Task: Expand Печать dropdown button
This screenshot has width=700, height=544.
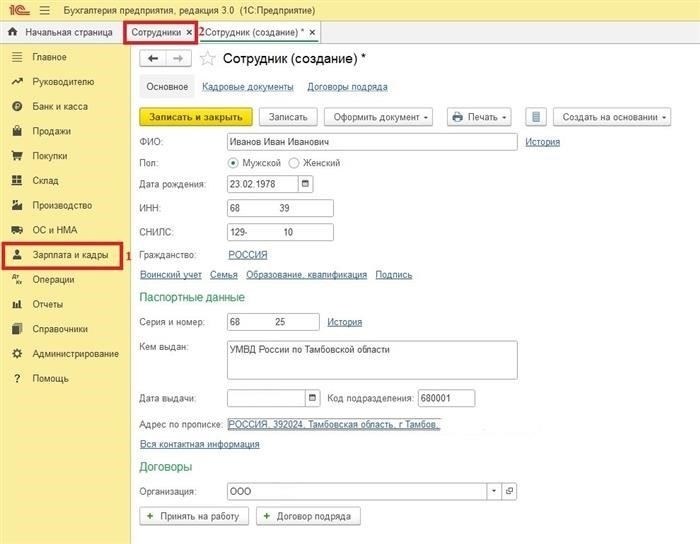Action: pyautogui.click(x=479, y=117)
